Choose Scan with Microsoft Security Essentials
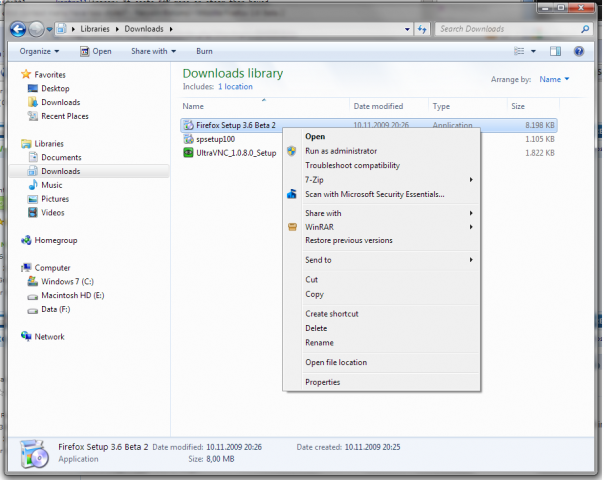The width and height of the screenshot is (604, 480). (x=390, y=194)
